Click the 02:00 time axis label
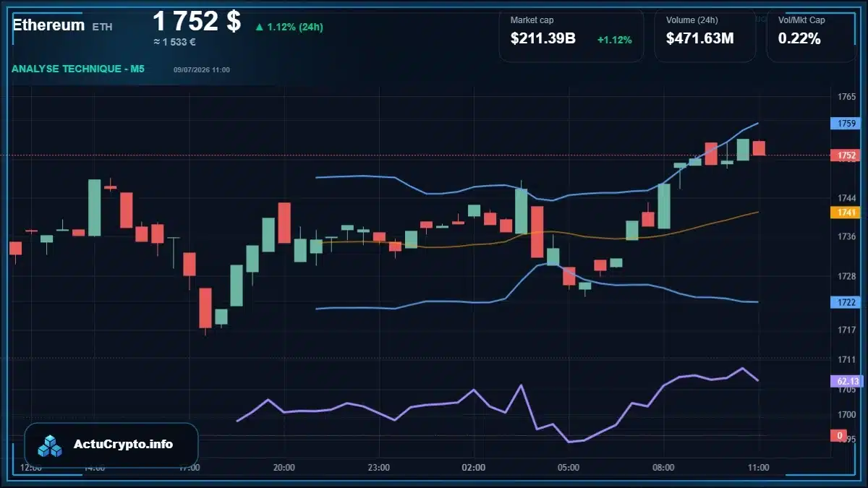Viewport: 868px width, 488px height. click(474, 468)
